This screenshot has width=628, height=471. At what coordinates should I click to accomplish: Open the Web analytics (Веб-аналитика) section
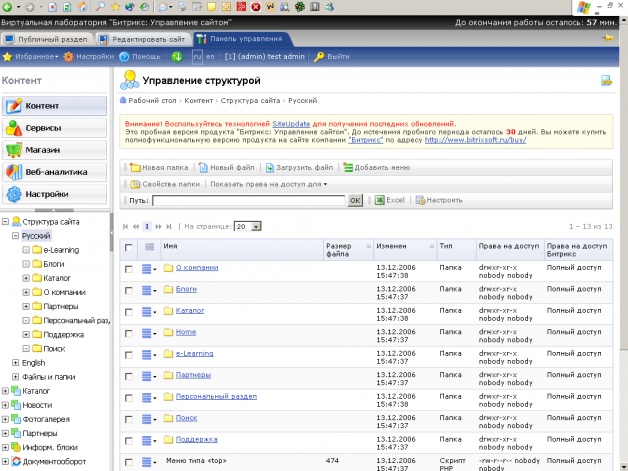[55, 172]
